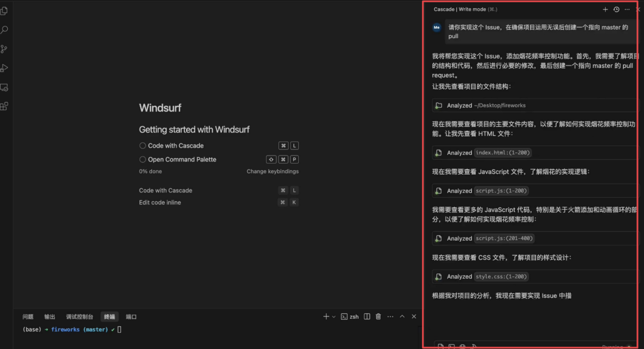The height and width of the screenshot is (349, 644).
Task: Start a new Cascade conversation with plus icon
Action: click(x=605, y=10)
